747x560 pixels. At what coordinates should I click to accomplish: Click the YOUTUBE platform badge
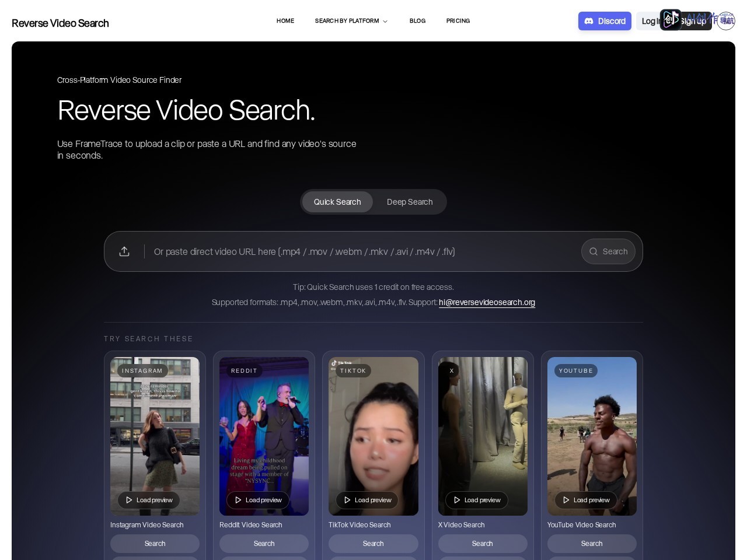click(576, 370)
